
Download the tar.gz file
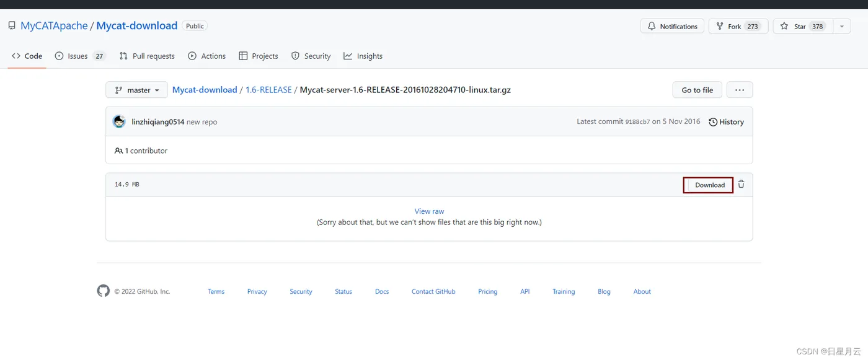(710, 185)
